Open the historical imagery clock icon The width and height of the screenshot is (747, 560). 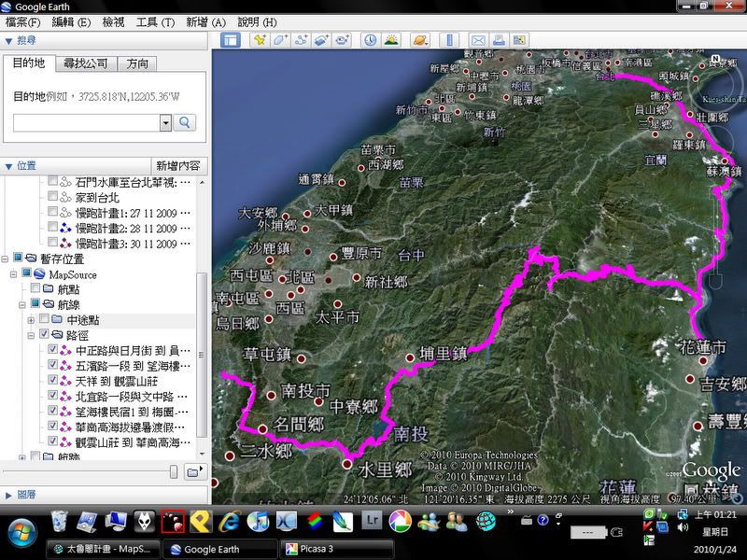click(370, 40)
